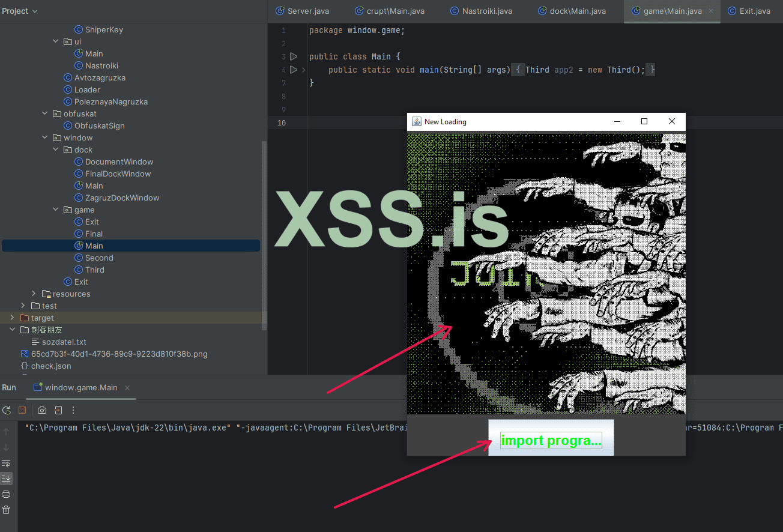Close the window.game.Main run tab
783x532 pixels.
point(127,388)
